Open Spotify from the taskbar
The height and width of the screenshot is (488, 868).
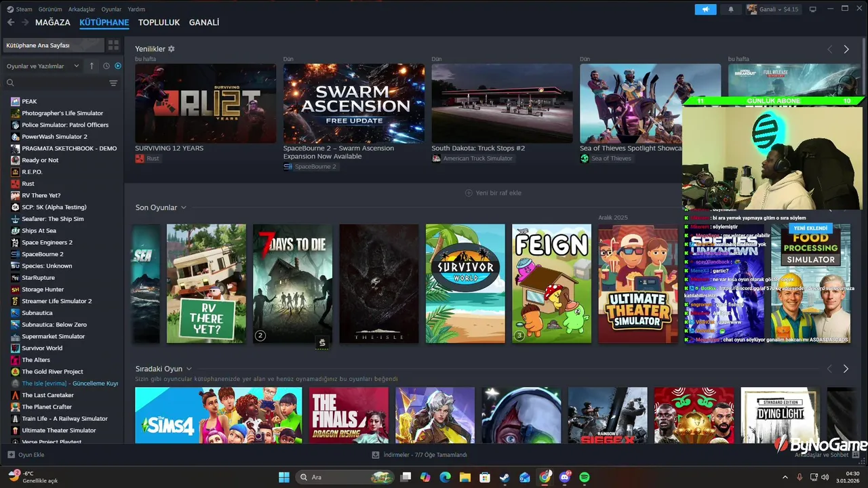click(585, 477)
